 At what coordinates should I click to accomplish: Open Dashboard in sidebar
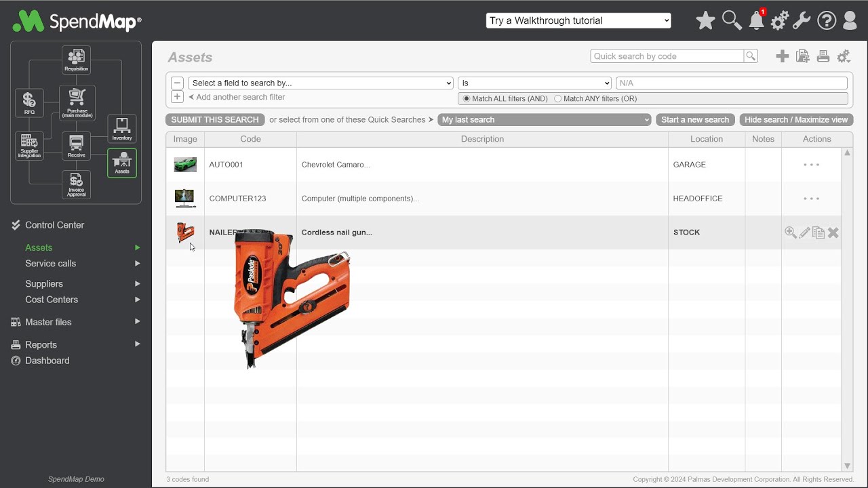[47, 361]
